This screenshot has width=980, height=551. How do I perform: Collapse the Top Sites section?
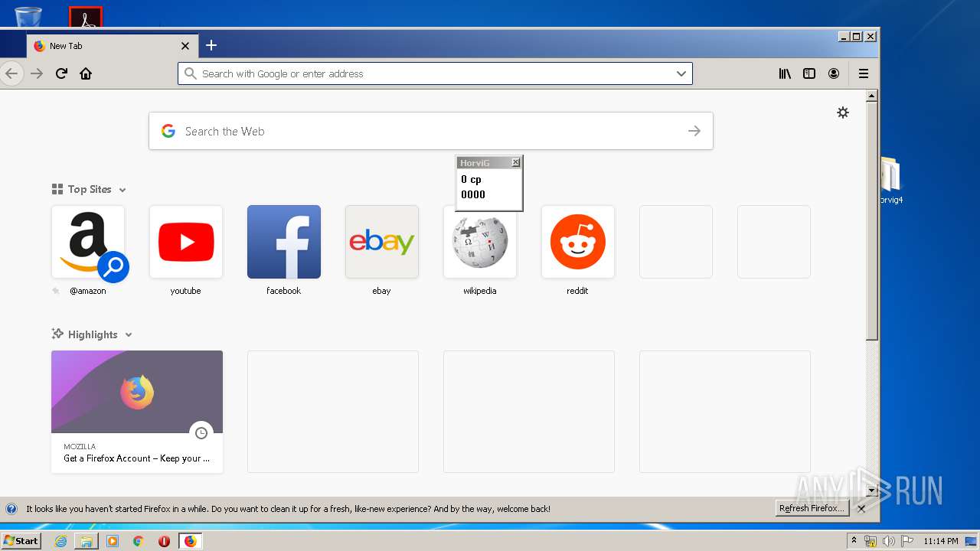coord(122,190)
